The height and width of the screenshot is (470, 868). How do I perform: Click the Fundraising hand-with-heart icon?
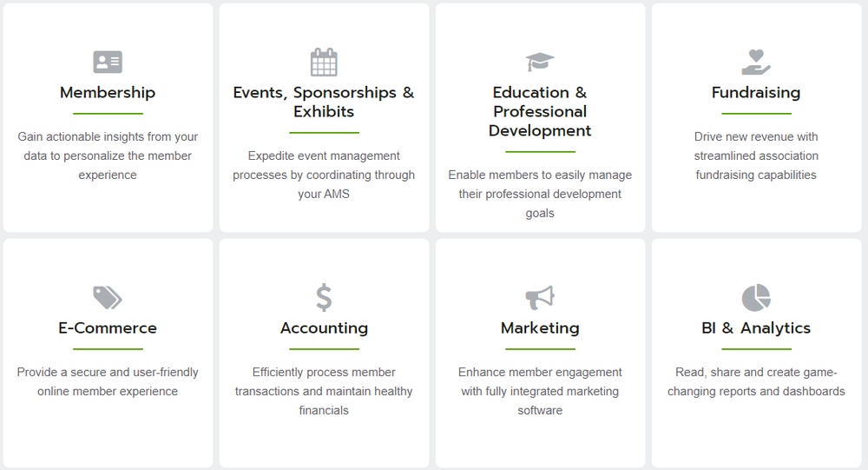coord(756,63)
